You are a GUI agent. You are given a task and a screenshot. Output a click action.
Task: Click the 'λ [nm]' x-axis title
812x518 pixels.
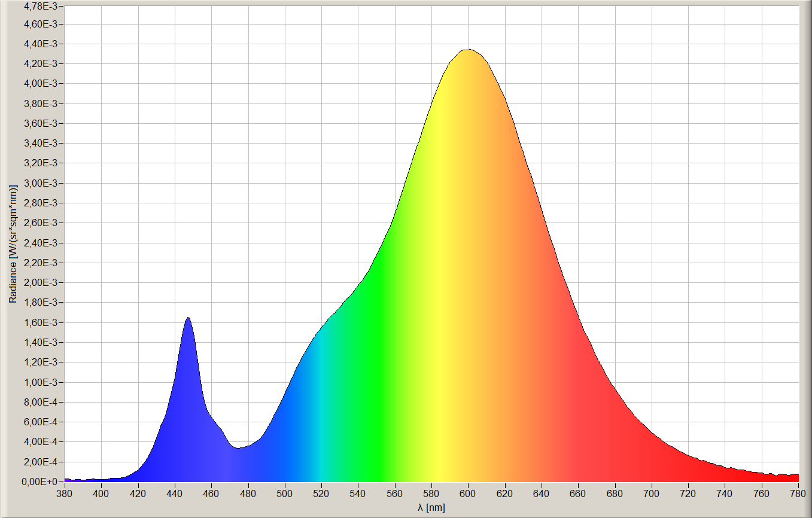(x=431, y=507)
